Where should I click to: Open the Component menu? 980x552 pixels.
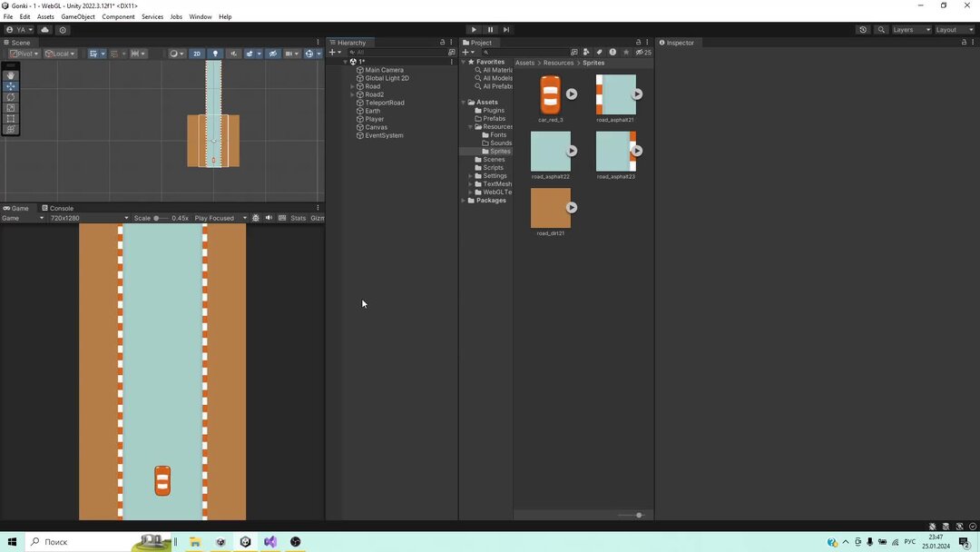pyautogui.click(x=118, y=17)
